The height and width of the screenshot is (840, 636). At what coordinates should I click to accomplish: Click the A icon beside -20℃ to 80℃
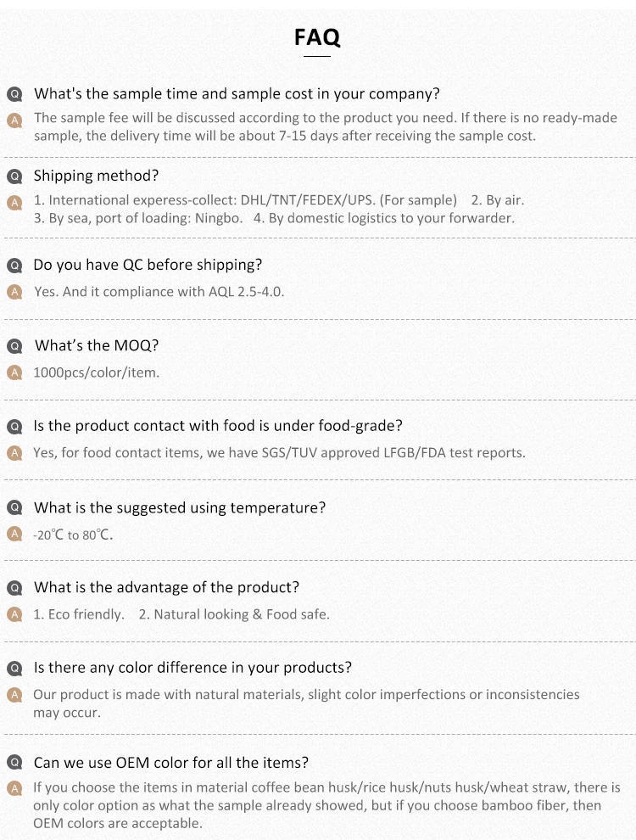14,535
